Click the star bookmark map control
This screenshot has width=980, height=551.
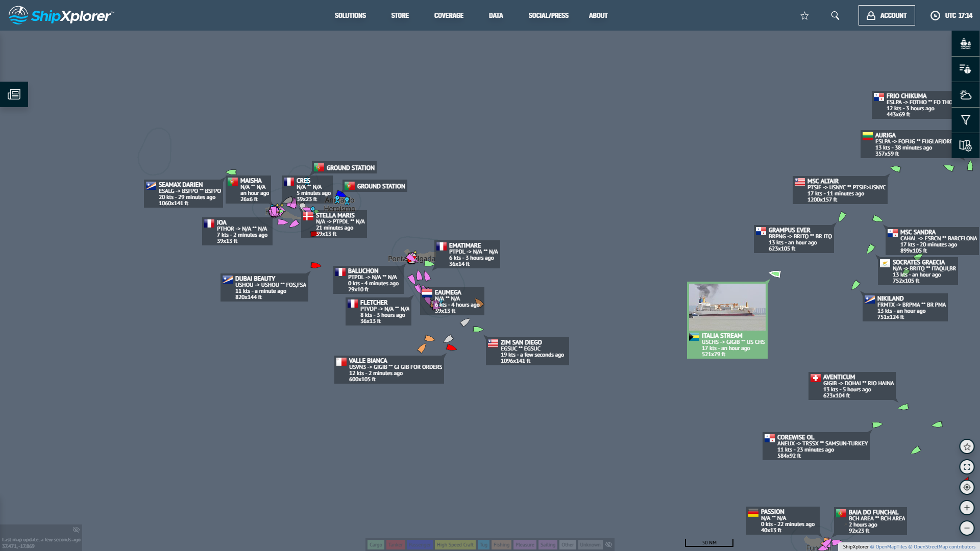967,446
